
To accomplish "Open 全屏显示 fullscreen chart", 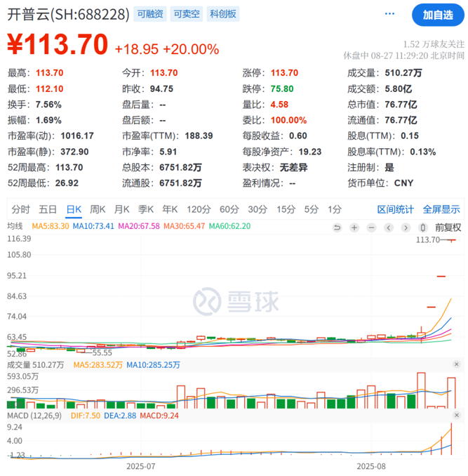I will pyautogui.click(x=441, y=209).
